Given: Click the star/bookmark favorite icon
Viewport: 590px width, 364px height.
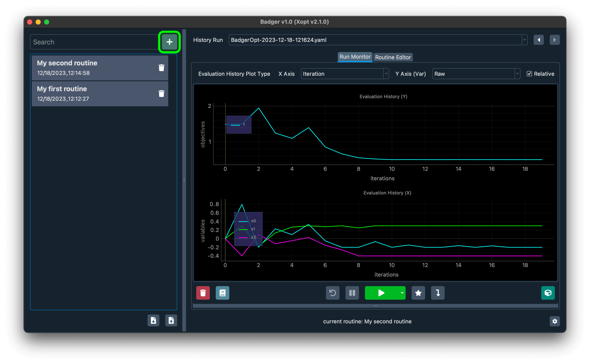Looking at the screenshot, I should click(x=419, y=293).
